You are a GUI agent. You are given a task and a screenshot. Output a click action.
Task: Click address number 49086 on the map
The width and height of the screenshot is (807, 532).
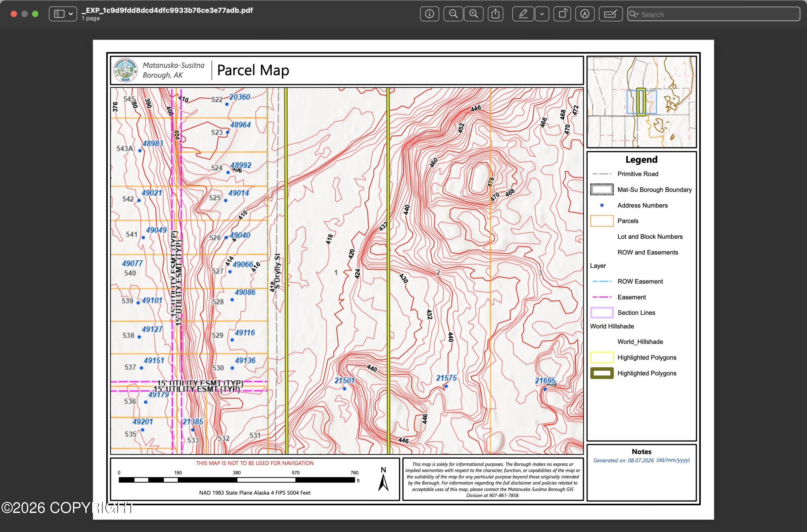245,292
